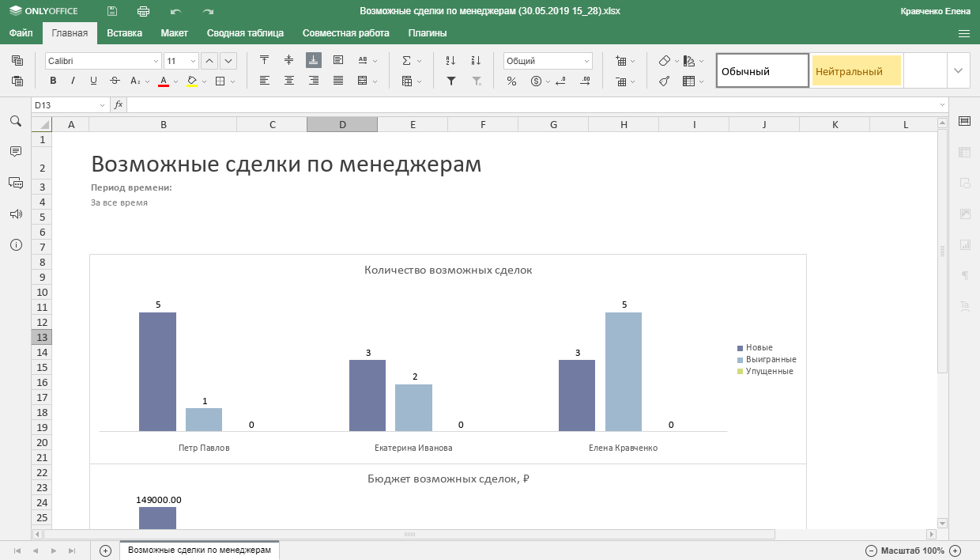Undo the last action
This screenshot has width=980, height=560.
175,11
